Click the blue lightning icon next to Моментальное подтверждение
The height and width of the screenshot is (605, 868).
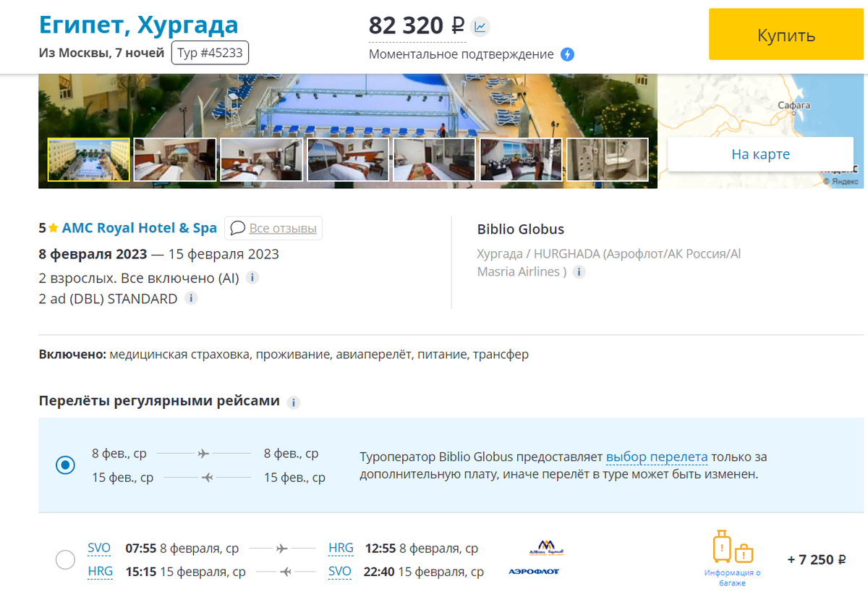569,53
